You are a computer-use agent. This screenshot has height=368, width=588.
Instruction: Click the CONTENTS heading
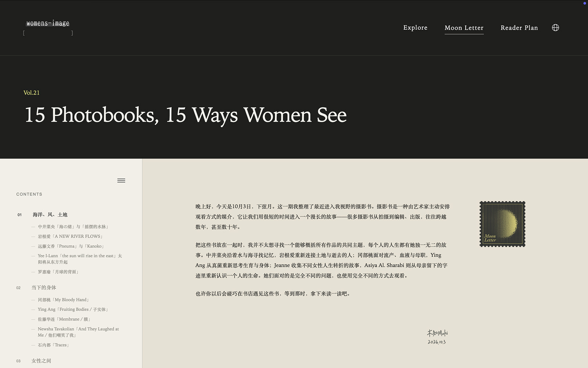pyautogui.click(x=29, y=194)
